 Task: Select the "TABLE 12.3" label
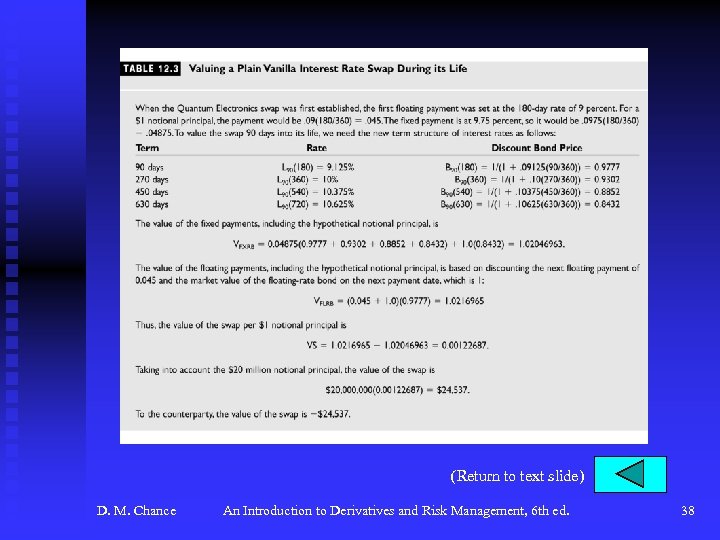tap(150, 69)
